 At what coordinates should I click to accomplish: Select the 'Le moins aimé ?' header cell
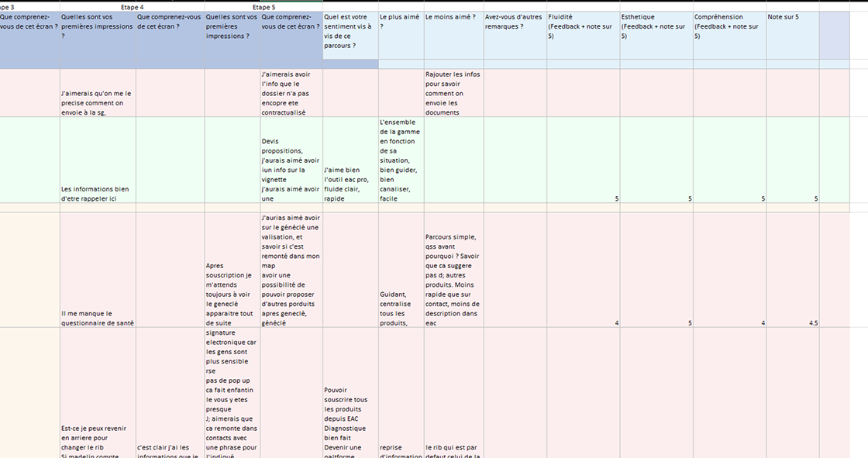pyautogui.click(x=454, y=36)
